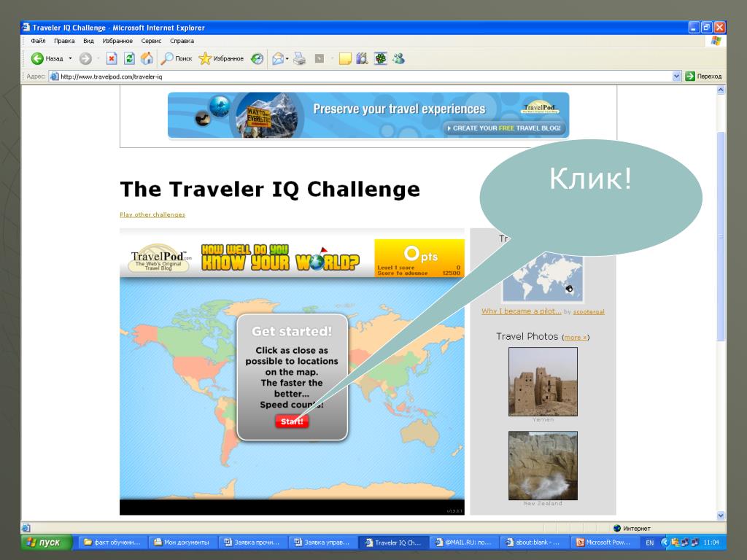Image resolution: width=747 pixels, height=560 pixels.
Task: Switch to @MAIL.RU taskbar window
Action: [462, 542]
